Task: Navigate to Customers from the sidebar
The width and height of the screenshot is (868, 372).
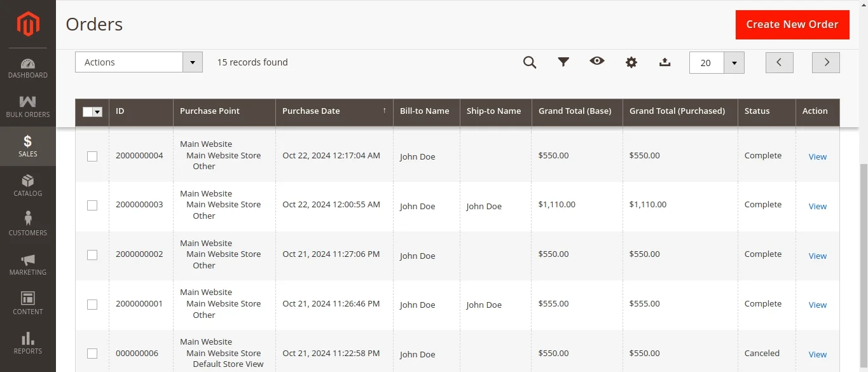Action: [27, 225]
